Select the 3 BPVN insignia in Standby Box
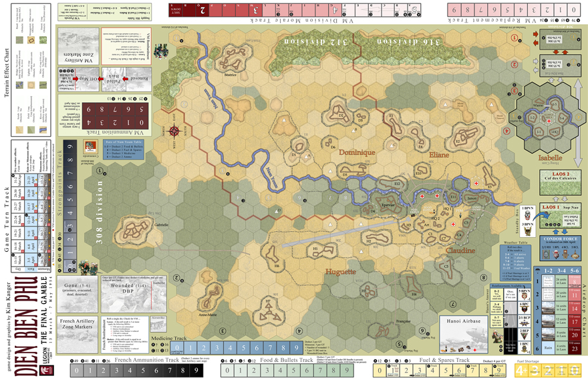 528,232
